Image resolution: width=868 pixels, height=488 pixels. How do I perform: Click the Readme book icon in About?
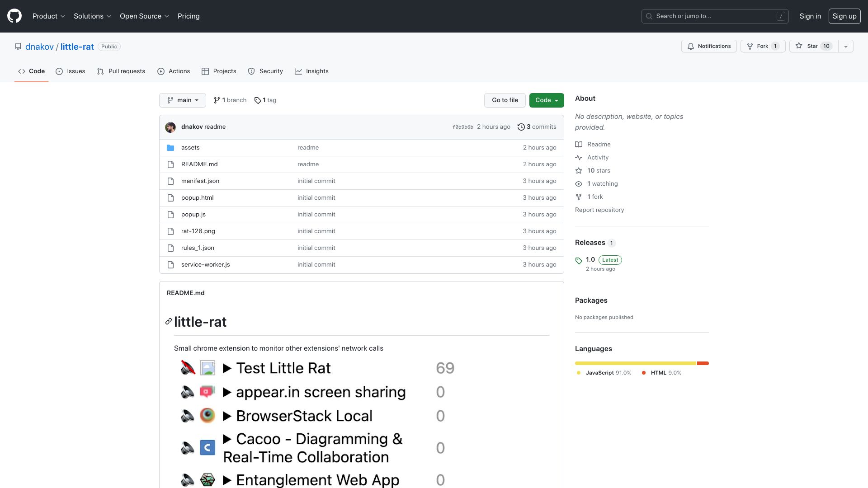pos(579,145)
